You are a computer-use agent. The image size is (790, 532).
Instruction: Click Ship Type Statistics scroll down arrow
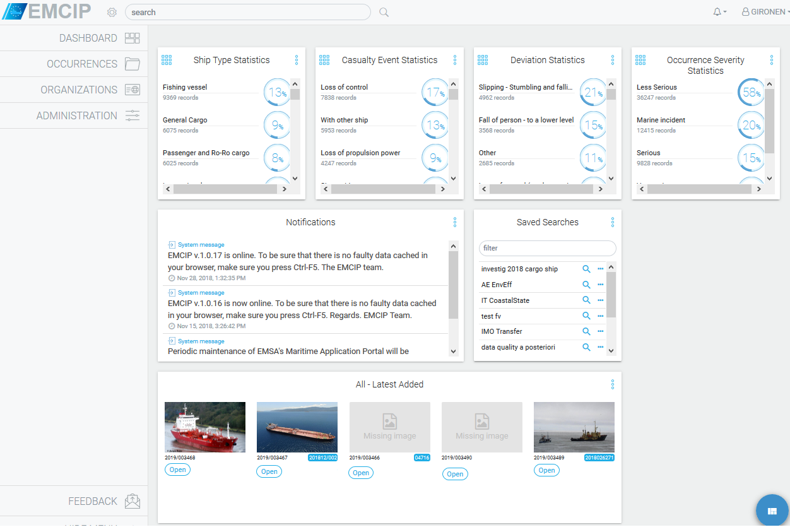295,179
